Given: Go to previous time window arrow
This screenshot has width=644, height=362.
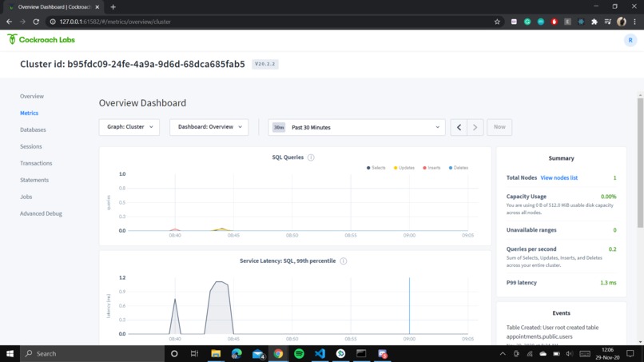Looking at the screenshot, I should click(459, 127).
